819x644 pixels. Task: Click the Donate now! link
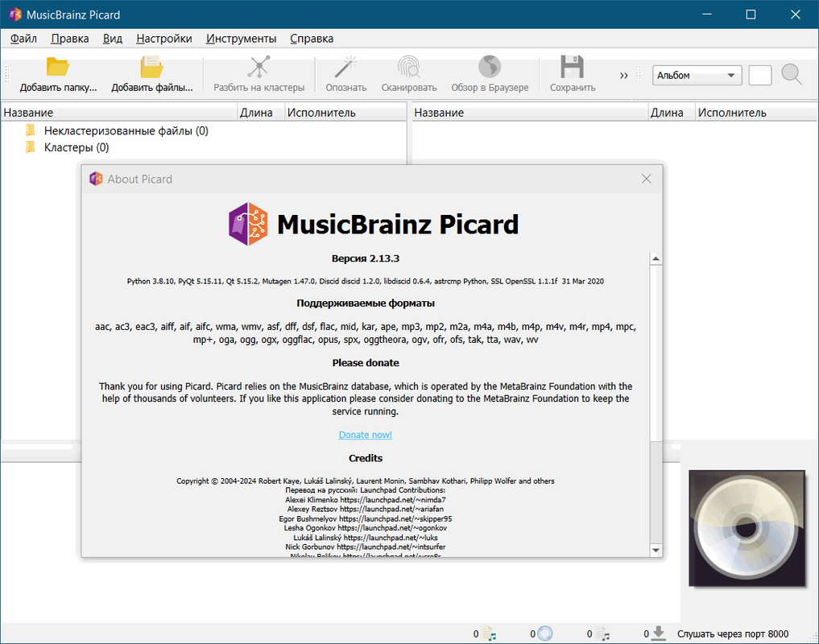(x=365, y=435)
